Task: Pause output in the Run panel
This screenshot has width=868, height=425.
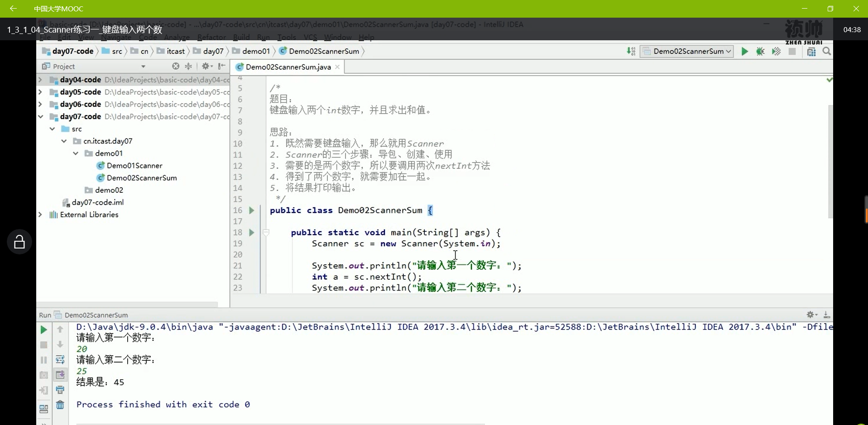Action: pyautogui.click(x=43, y=360)
